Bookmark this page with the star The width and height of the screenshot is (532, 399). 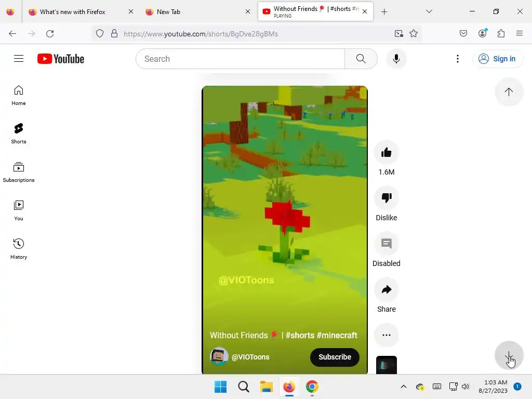413,34
